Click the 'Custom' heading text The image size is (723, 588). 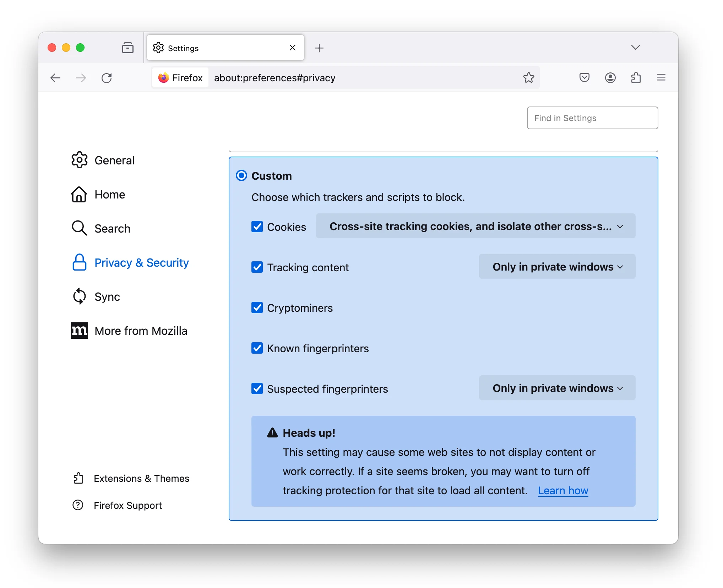tap(271, 176)
